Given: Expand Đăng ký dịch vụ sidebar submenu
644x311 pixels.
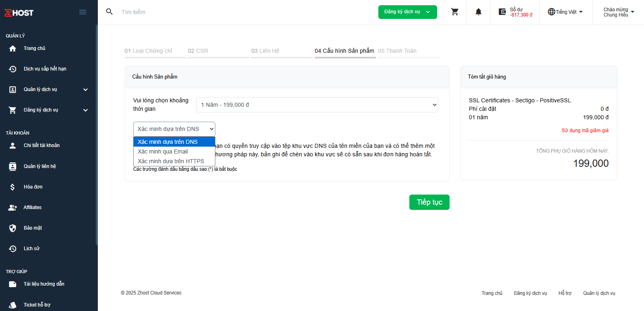Looking at the screenshot, I should click(x=85, y=110).
